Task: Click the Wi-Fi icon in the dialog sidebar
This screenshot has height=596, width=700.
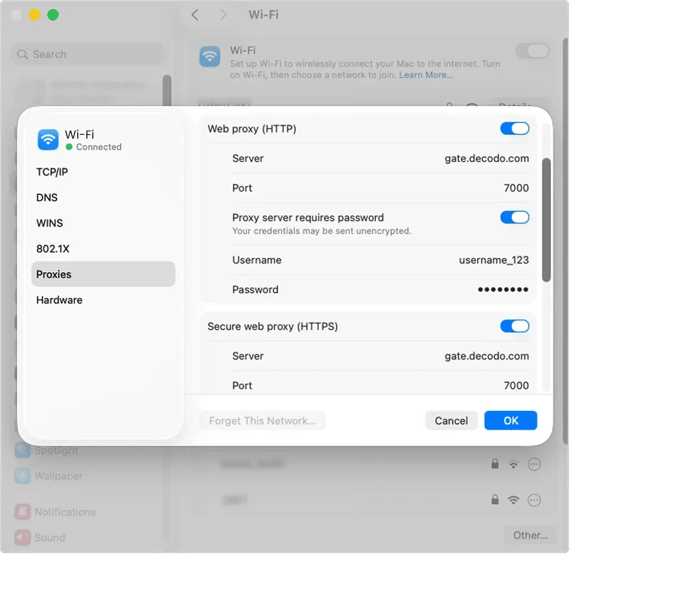Action: pos(48,140)
